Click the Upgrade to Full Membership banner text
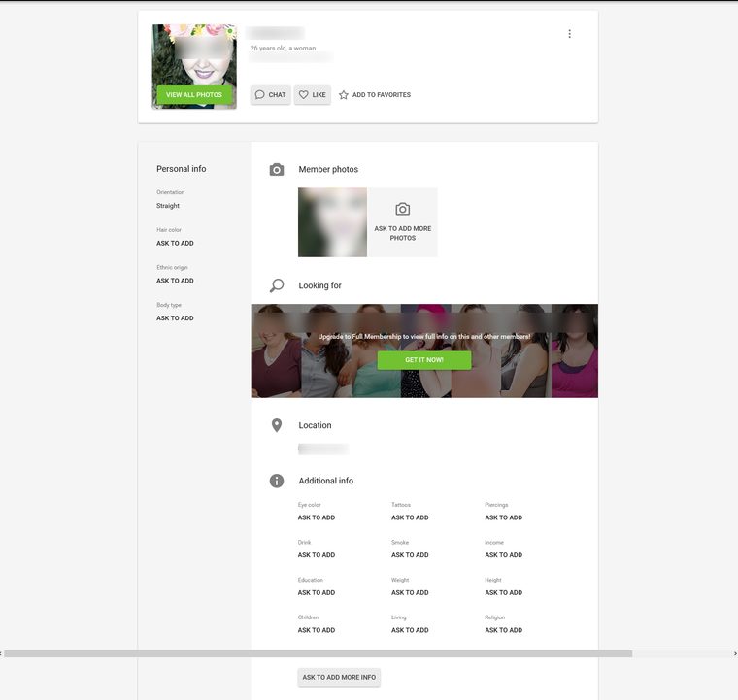Screen dimensions: 738x700 [x=424, y=337]
